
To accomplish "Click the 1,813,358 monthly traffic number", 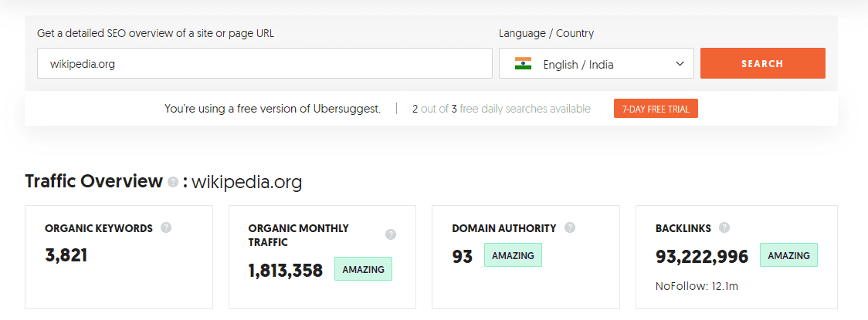I will coord(286,270).
